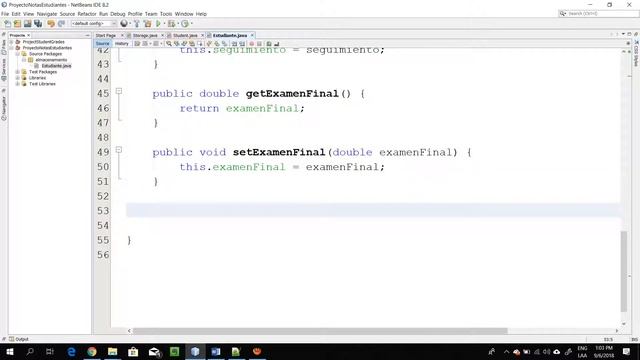Click the getExamenFinal method name
Viewport: 640px width, 360px height.
292,94
